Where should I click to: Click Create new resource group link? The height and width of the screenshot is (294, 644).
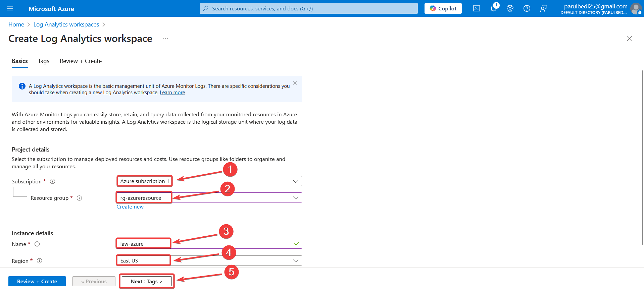130,207
